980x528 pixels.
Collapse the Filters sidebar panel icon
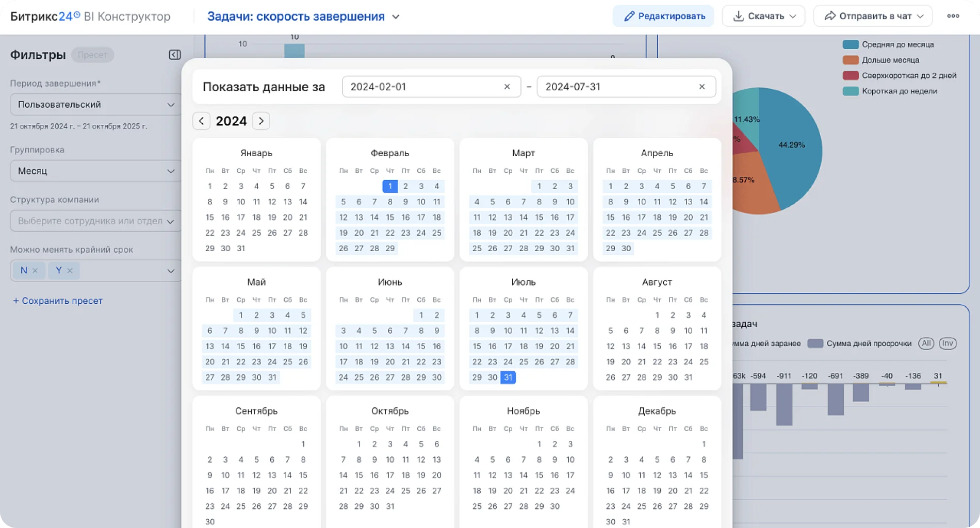click(175, 55)
